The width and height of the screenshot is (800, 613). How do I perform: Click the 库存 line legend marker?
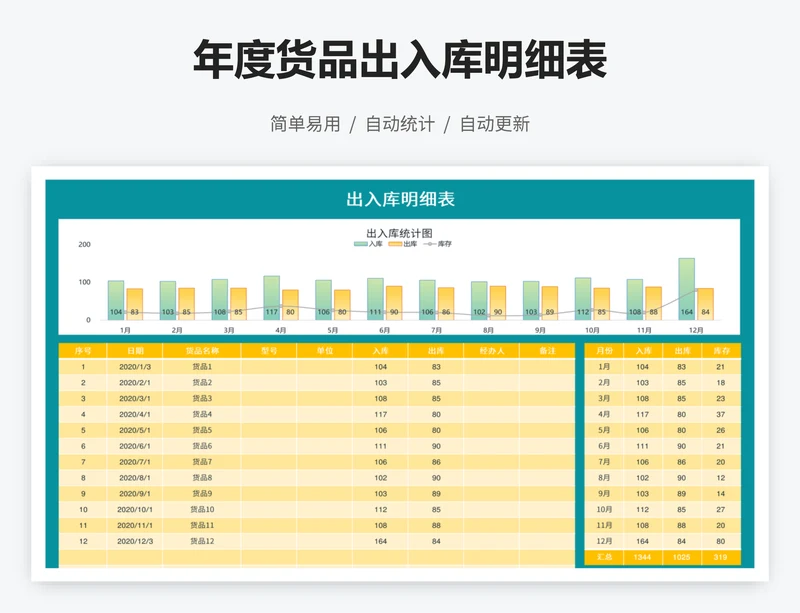430,244
